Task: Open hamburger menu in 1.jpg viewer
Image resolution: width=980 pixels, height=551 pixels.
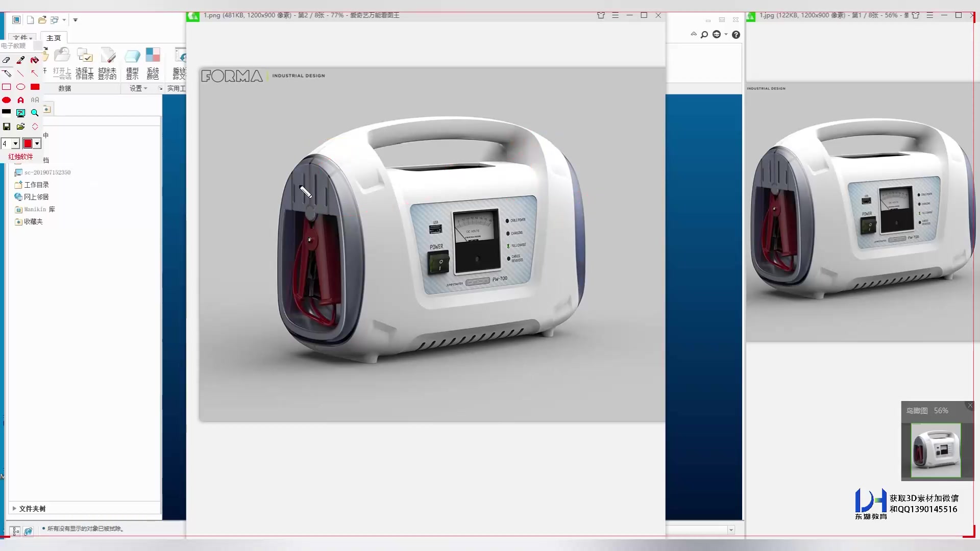Action: pyautogui.click(x=930, y=15)
